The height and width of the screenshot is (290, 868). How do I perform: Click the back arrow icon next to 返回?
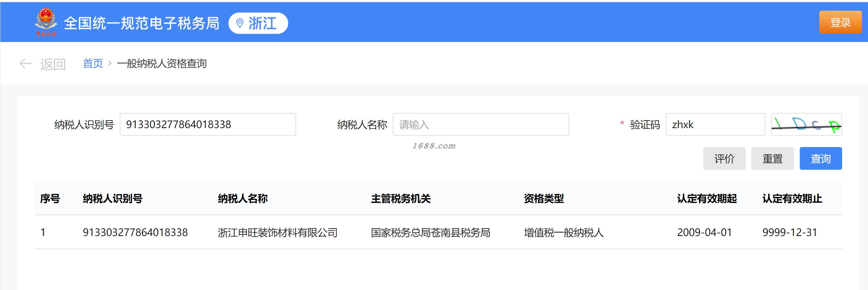coord(26,63)
